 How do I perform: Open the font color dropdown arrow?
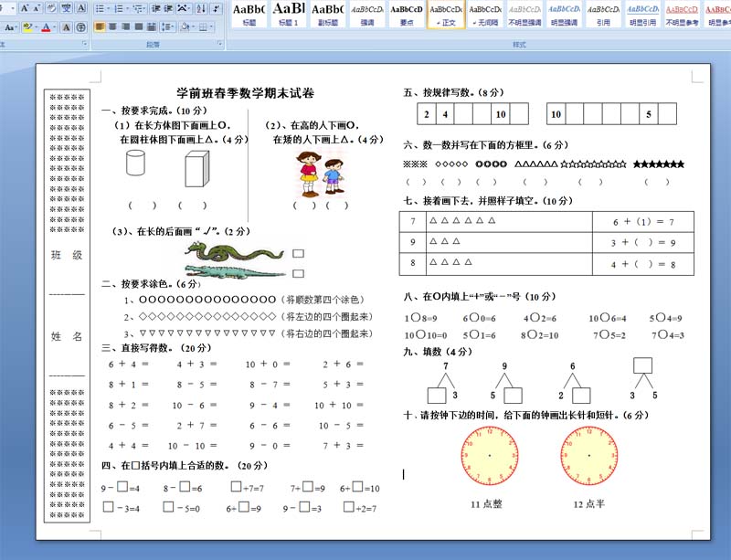pos(54,27)
